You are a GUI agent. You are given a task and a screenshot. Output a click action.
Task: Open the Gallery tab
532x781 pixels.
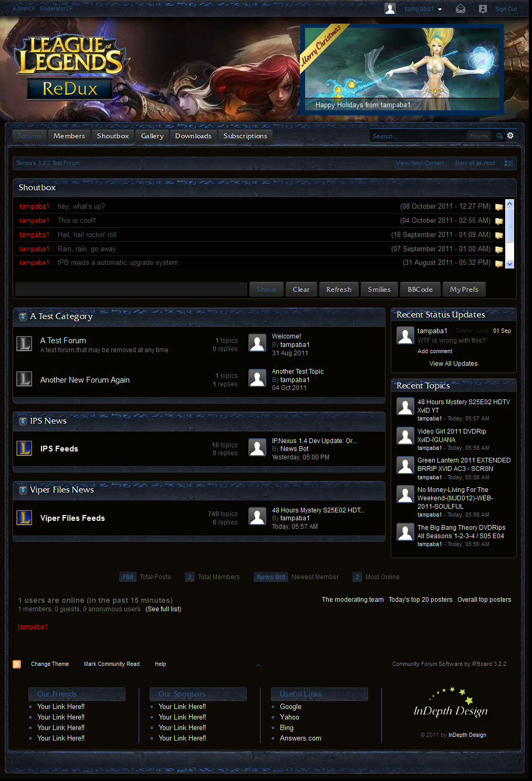(152, 136)
